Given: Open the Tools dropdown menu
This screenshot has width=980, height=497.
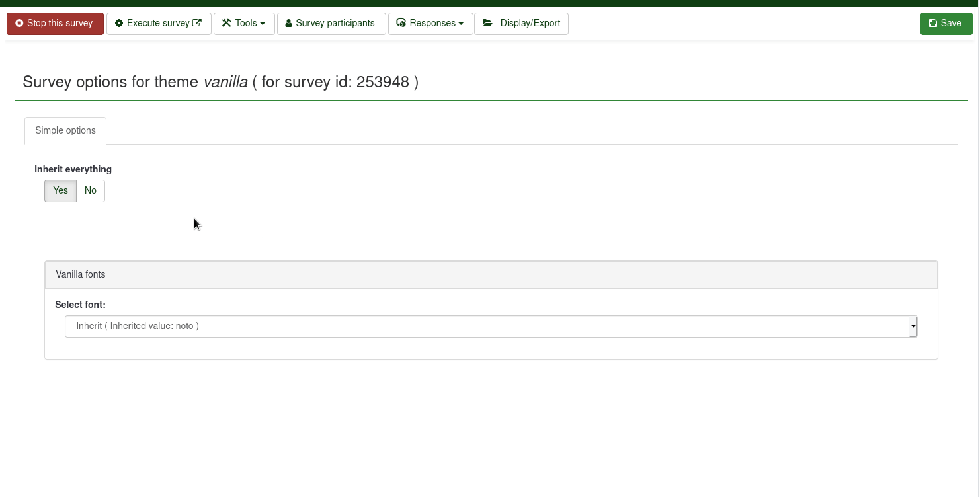Looking at the screenshot, I should tap(244, 24).
